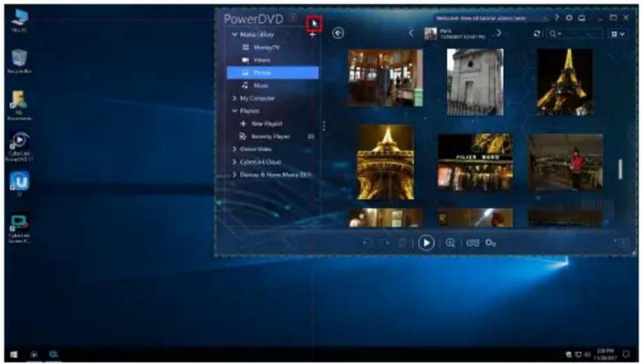Launch the U desktop shortcut
Viewport: 642px width, 364px height.
19,184
